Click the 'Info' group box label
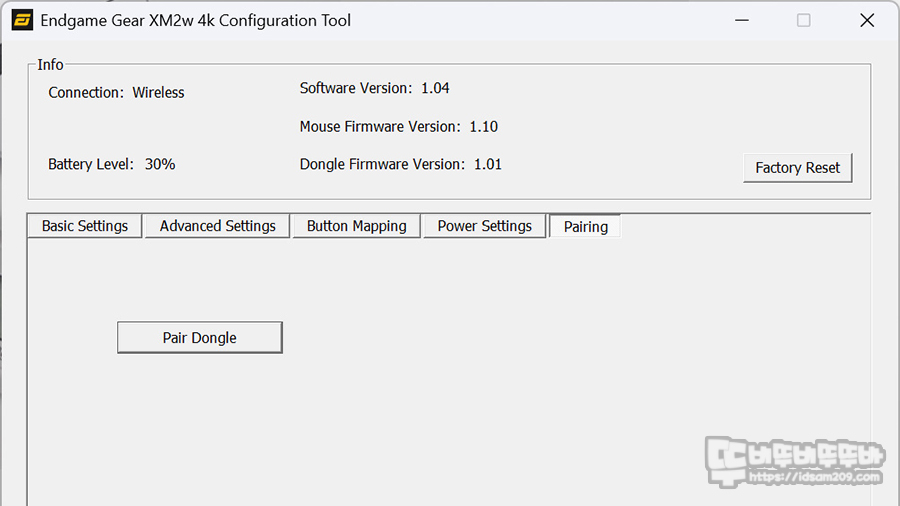The height and width of the screenshot is (506, 900). pyautogui.click(x=51, y=64)
